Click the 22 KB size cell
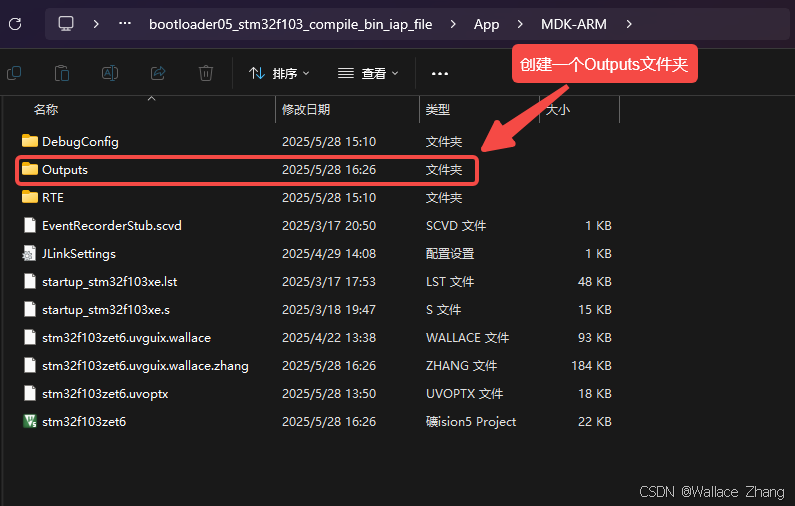Viewport: 795px width, 506px height. (x=594, y=421)
